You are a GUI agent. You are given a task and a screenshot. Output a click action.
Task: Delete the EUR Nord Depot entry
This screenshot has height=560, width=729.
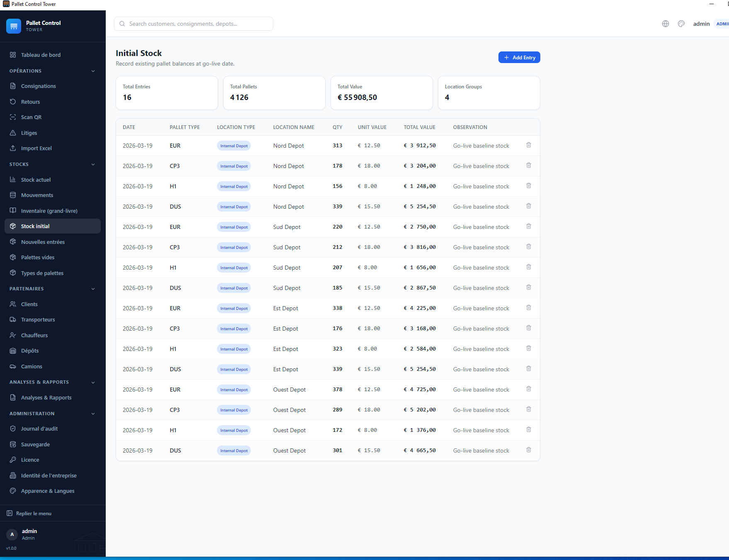tap(529, 145)
